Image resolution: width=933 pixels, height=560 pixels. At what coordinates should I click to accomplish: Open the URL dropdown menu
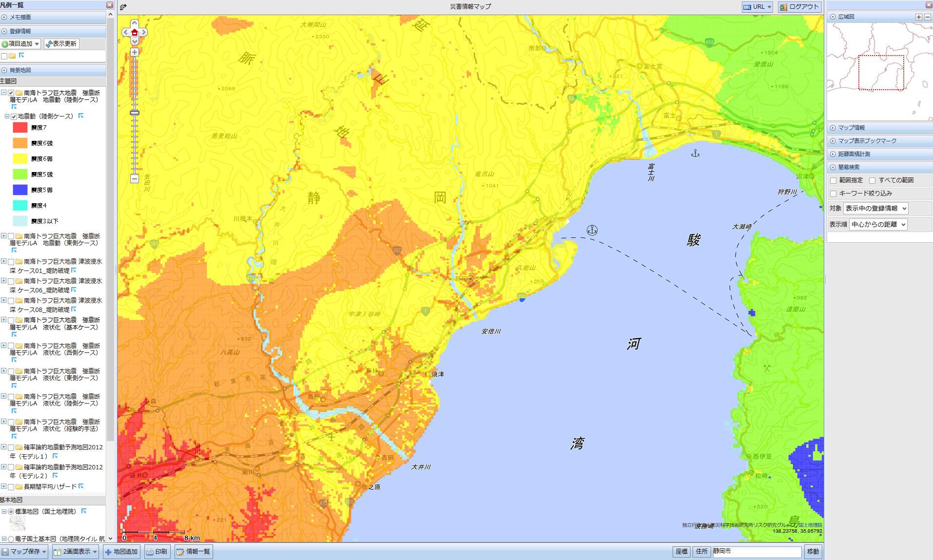click(757, 7)
